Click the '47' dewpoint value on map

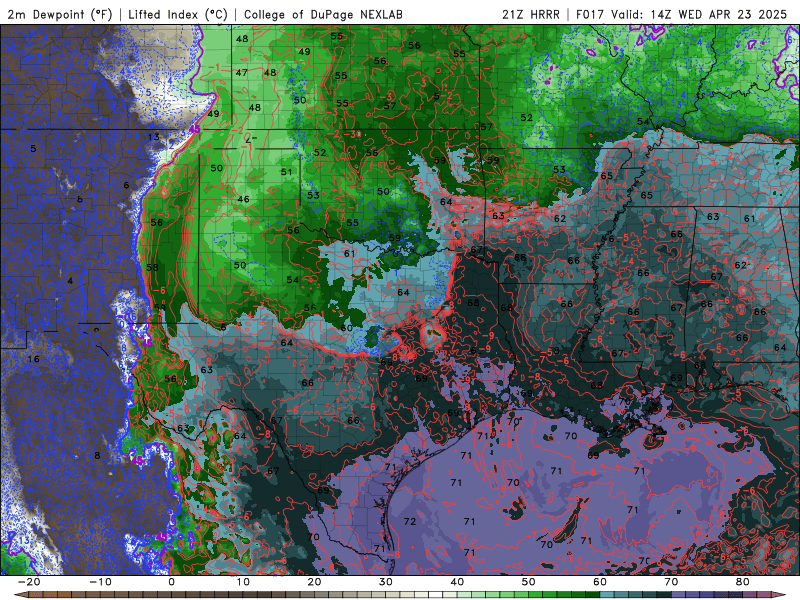click(242, 73)
